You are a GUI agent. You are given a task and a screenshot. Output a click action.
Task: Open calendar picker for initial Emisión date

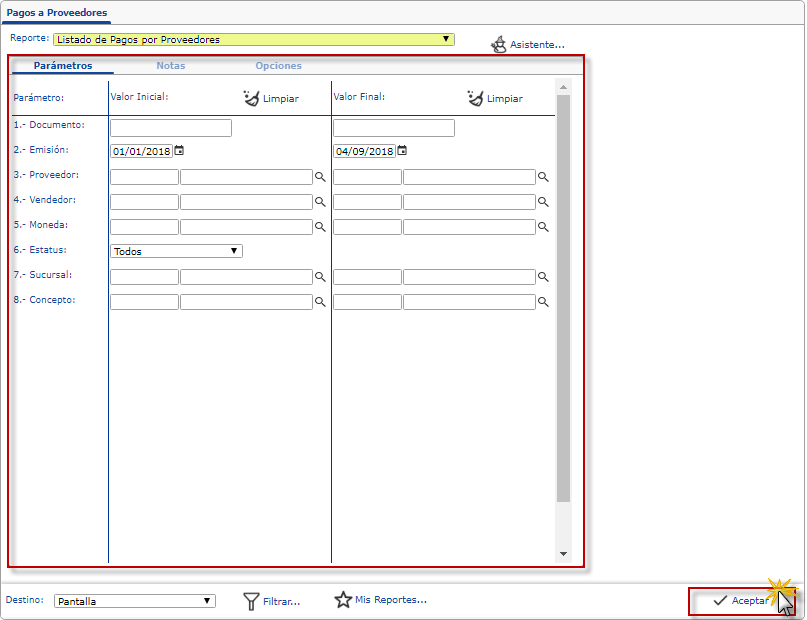point(179,151)
